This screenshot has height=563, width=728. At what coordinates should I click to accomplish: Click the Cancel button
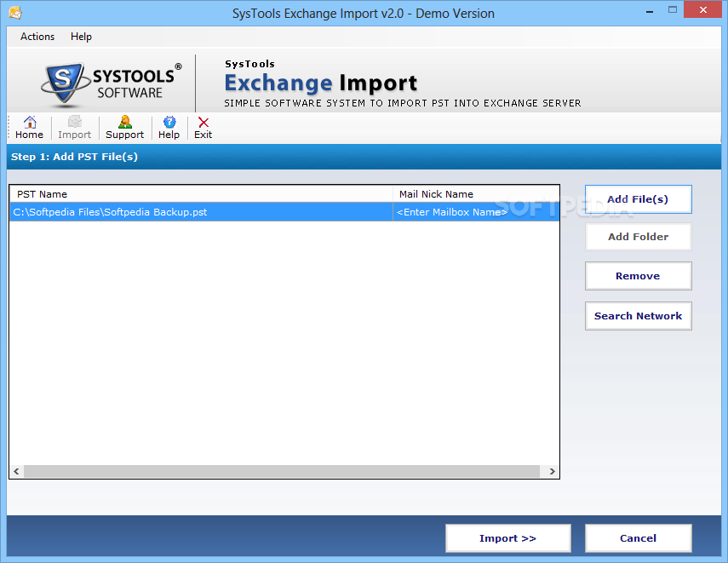pos(639,538)
